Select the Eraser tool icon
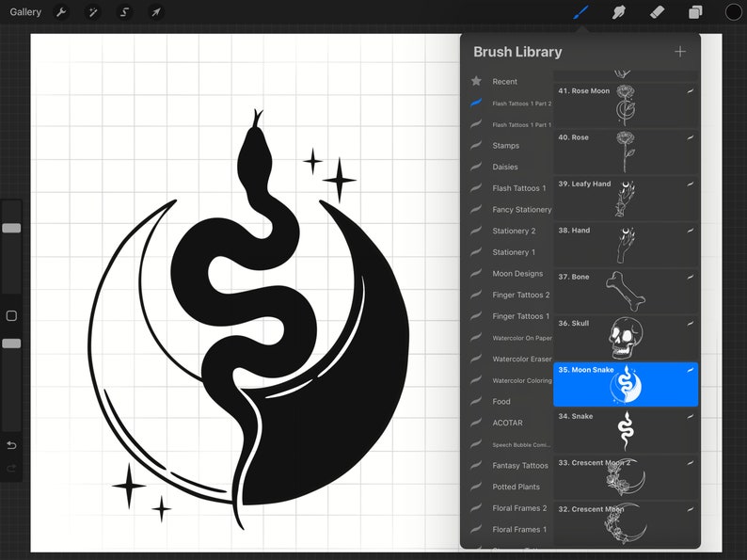Image resolution: width=747 pixels, height=560 pixels. [x=657, y=12]
